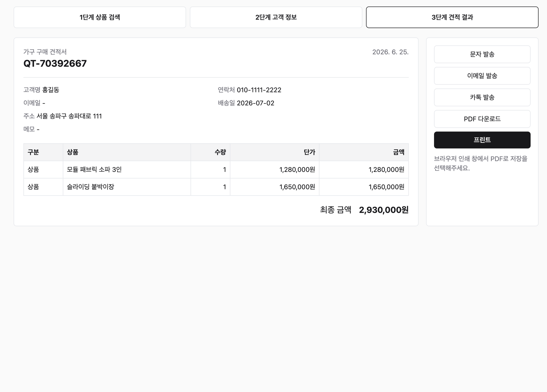Go to 1단계 상품 검색 step tab
Viewport: 547px width, 392px height.
point(100,17)
